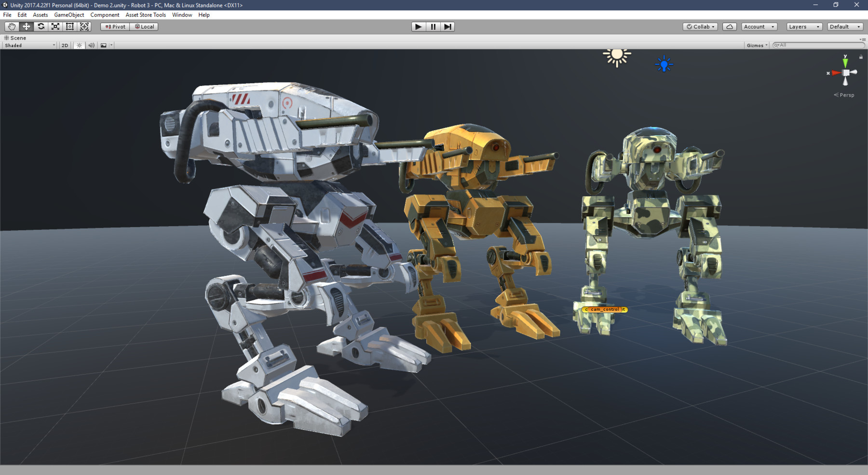Open the GameObject menu

coord(69,14)
